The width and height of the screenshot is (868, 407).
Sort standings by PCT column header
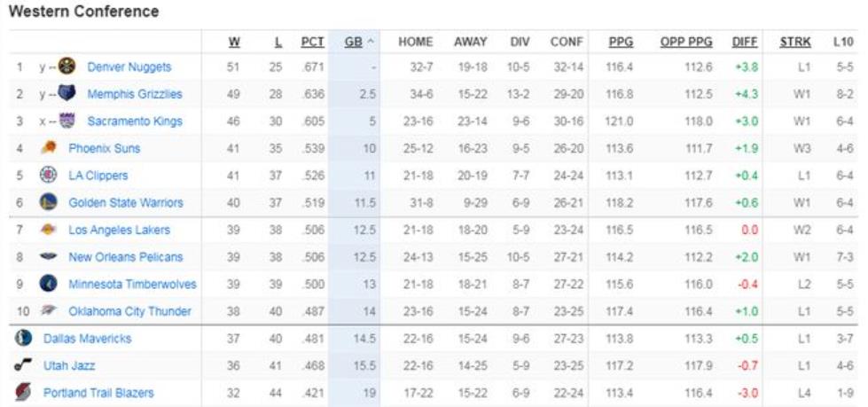click(313, 42)
